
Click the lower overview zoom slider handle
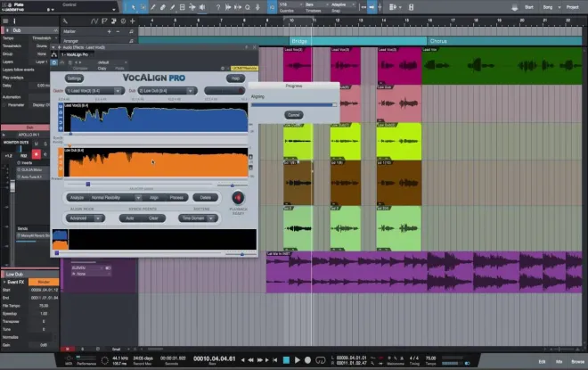point(242,254)
